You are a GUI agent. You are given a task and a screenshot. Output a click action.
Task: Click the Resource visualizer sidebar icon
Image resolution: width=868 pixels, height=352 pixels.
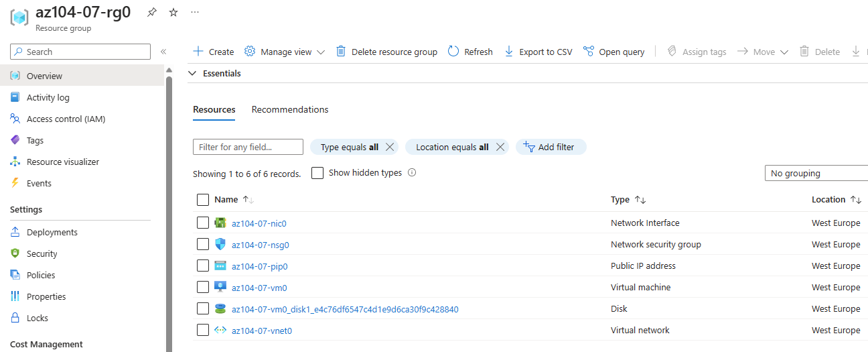coord(15,162)
